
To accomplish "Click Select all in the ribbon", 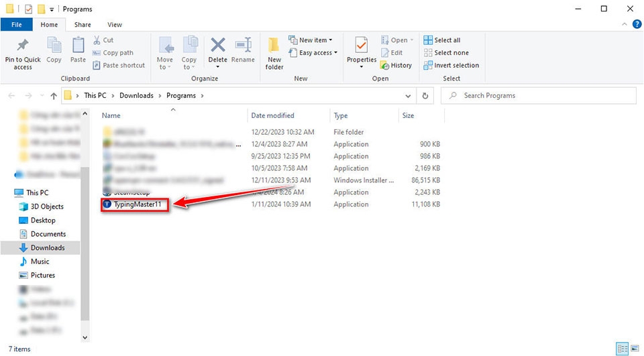I will (442, 40).
